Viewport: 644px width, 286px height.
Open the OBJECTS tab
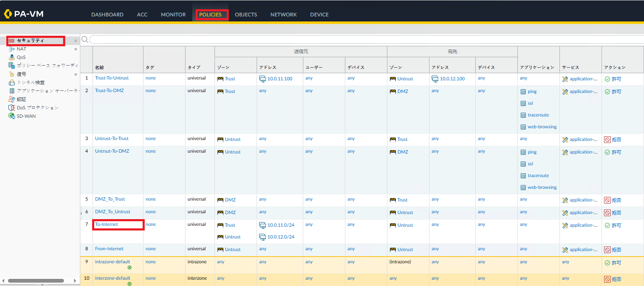(246, 15)
